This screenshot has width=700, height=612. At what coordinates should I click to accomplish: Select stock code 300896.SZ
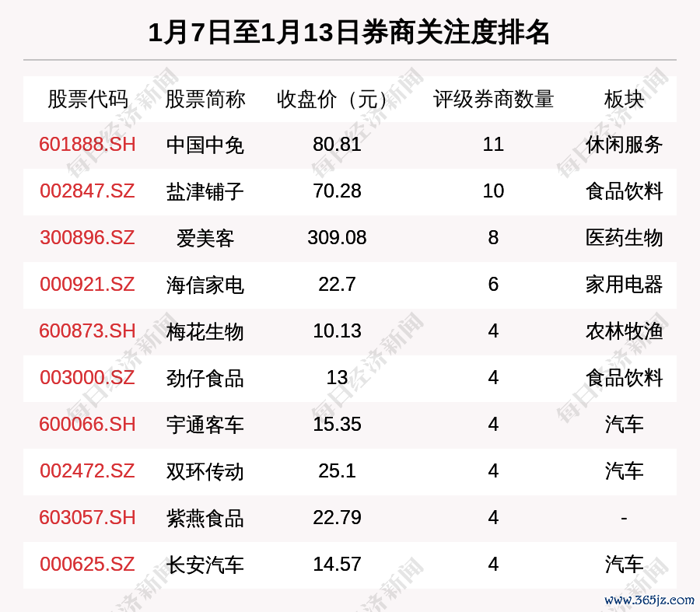[x=87, y=237]
